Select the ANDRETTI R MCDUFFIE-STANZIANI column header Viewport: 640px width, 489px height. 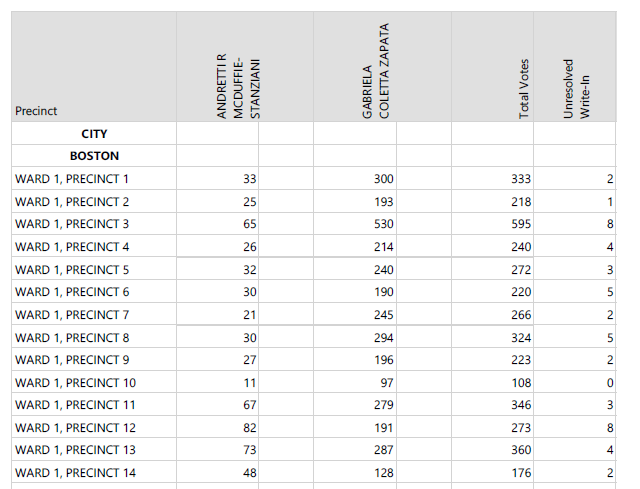[x=238, y=86]
